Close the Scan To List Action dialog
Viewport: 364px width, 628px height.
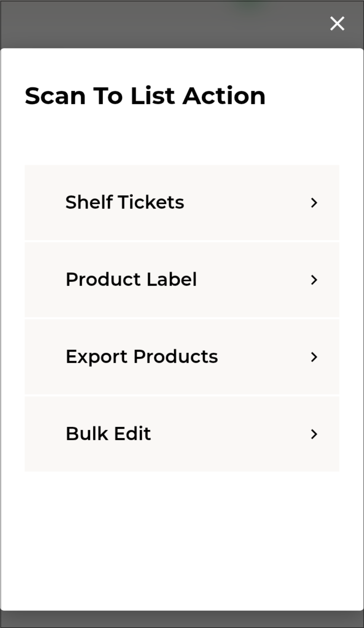[x=337, y=23]
